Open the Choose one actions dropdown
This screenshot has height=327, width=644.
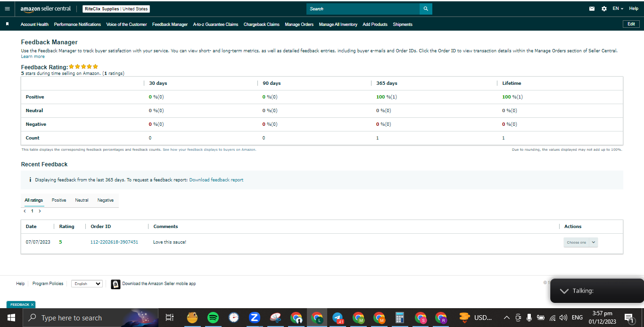580,242
